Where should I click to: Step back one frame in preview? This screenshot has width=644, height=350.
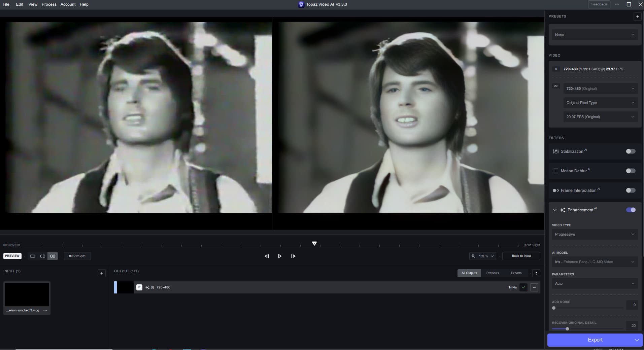(267, 256)
